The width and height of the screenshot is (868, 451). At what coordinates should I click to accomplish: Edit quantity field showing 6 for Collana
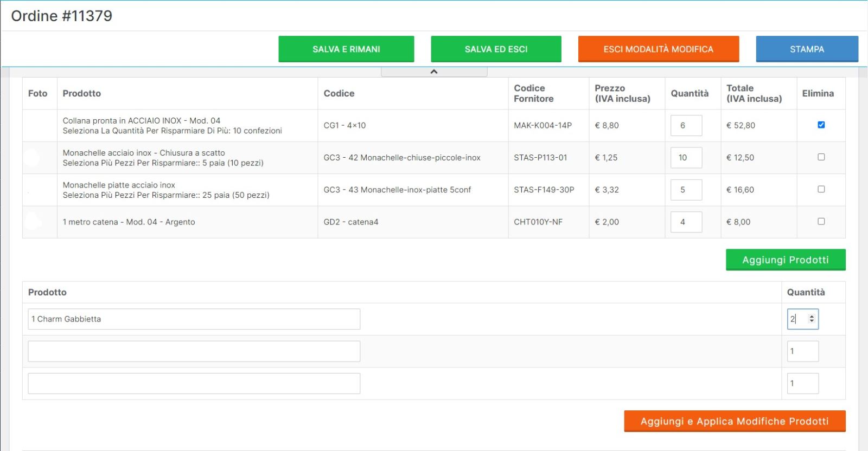[x=686, y=125]
